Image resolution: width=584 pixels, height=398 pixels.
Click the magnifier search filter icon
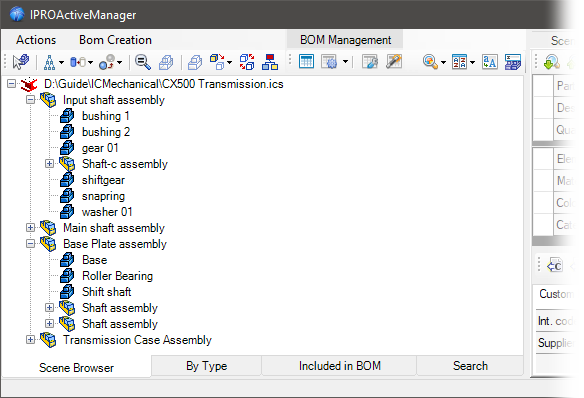coord(430,62)
